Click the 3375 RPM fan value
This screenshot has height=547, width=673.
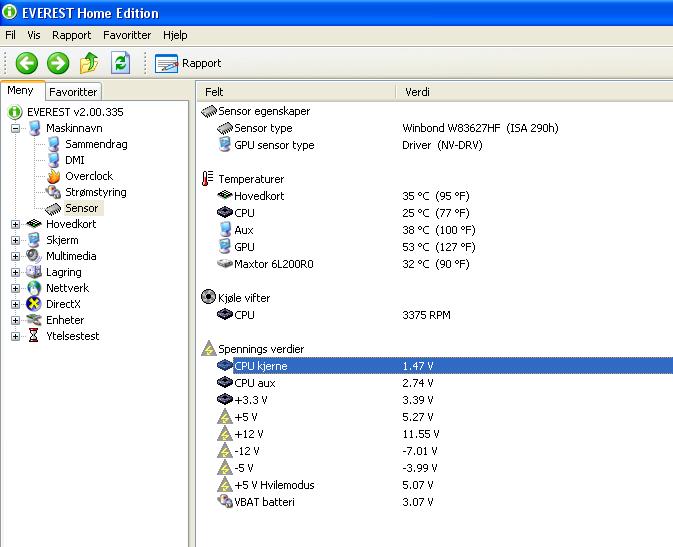[426, 315]
